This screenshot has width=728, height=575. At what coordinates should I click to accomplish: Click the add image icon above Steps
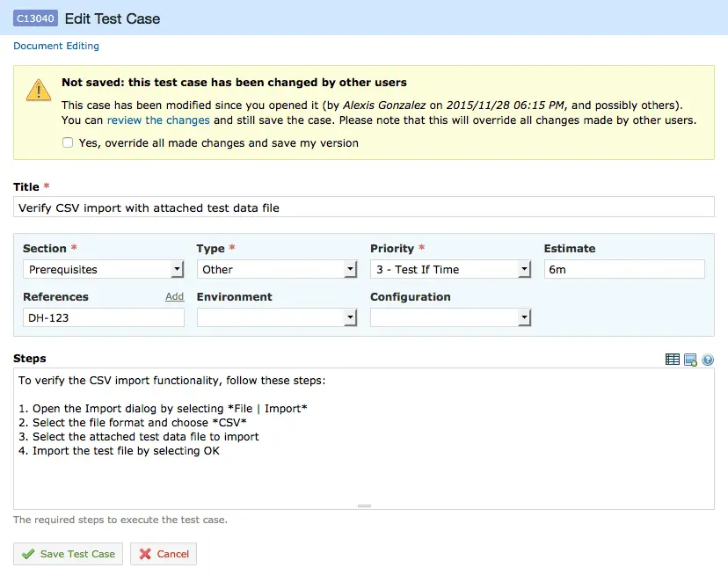(x=690, y=360)
